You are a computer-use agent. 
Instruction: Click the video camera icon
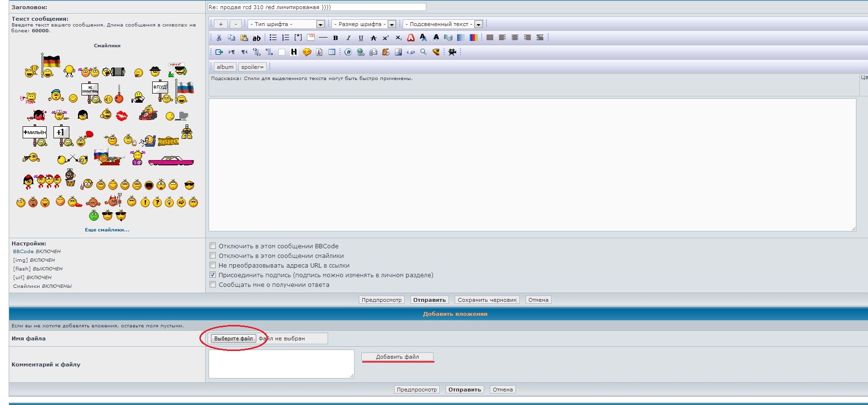point(452,52)
